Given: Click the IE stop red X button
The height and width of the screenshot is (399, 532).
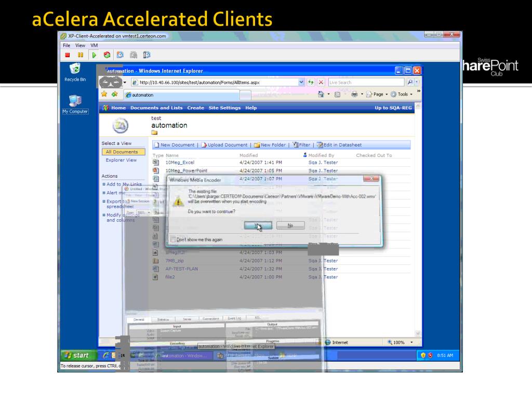Looking at the screenshot, I should [x=321, y=82].
